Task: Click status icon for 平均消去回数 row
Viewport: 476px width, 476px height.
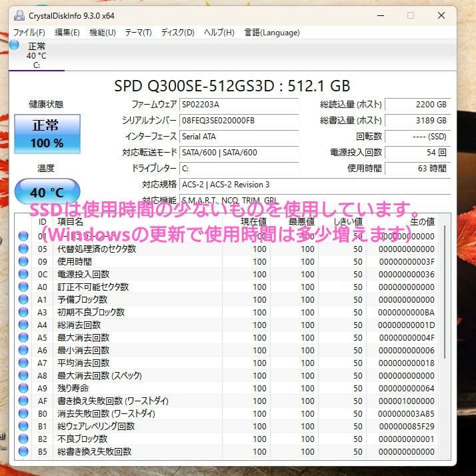Action: tap(23, 363)
